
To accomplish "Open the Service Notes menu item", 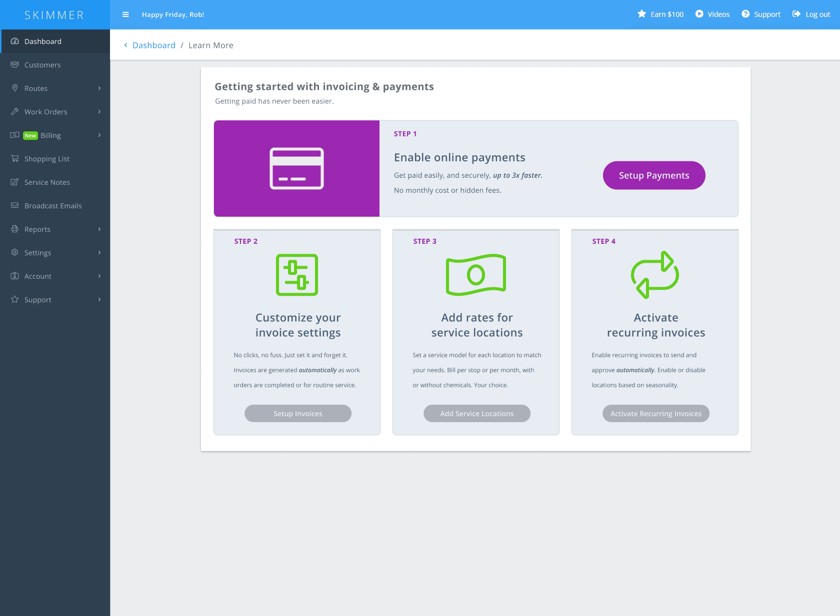I will (55, 182).
